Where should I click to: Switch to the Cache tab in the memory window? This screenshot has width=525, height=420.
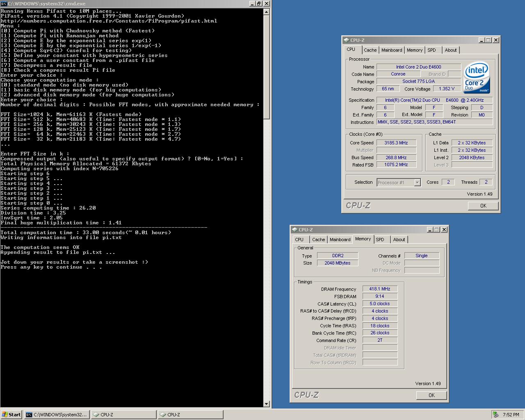(318, 240)
